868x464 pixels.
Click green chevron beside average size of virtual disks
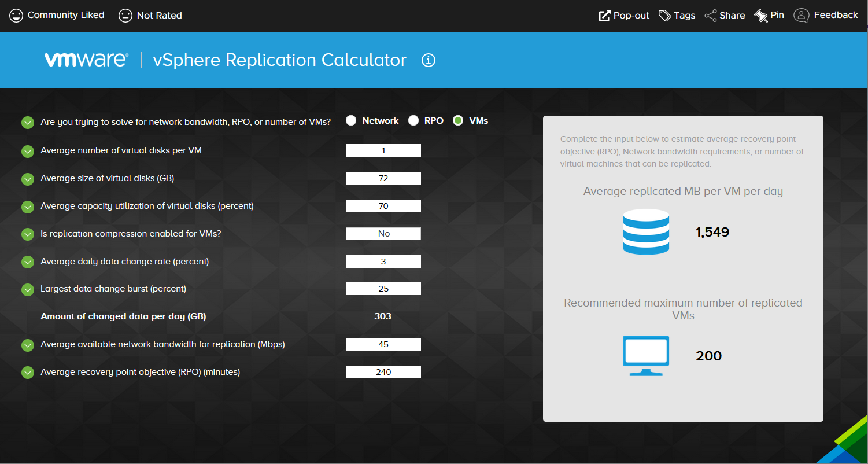click(28, 179)
